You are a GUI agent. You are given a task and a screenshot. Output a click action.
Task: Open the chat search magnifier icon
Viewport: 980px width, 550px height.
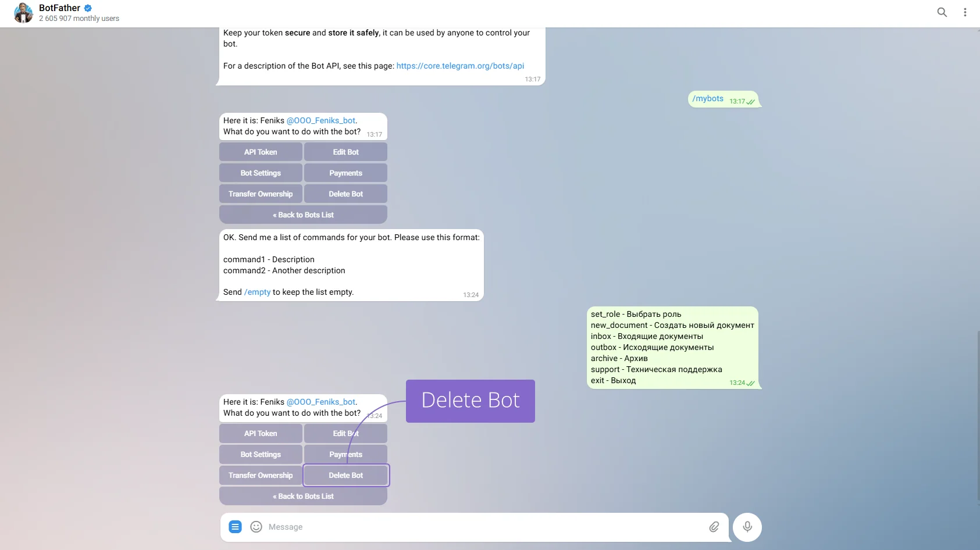(942, 12)
